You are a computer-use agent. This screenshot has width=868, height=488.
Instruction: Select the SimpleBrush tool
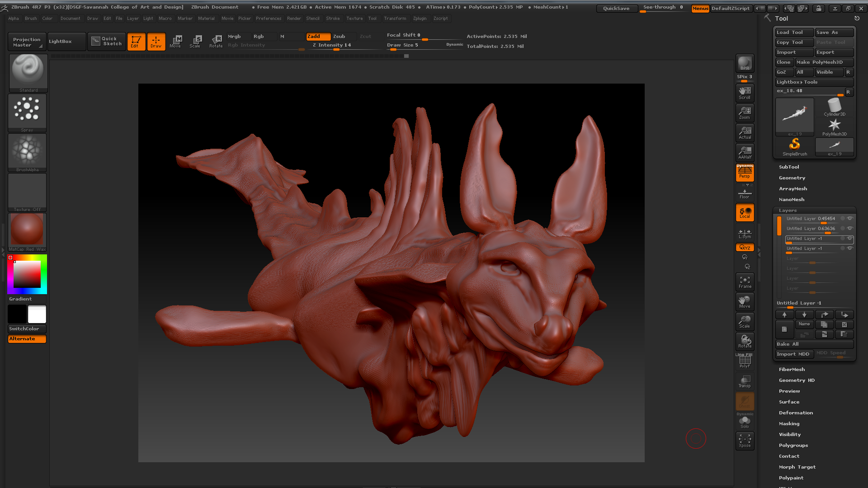pos(795,147)
